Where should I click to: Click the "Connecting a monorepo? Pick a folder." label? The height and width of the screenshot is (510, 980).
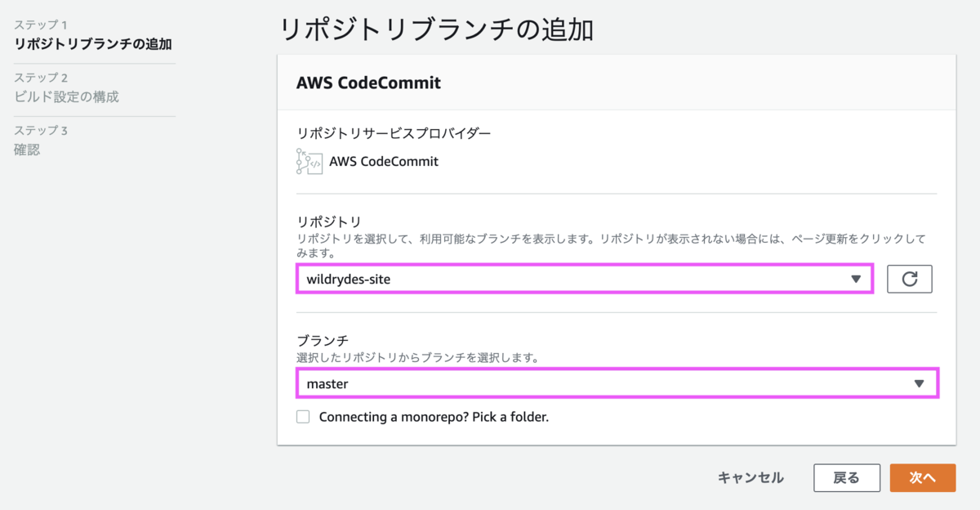[434, 417]
